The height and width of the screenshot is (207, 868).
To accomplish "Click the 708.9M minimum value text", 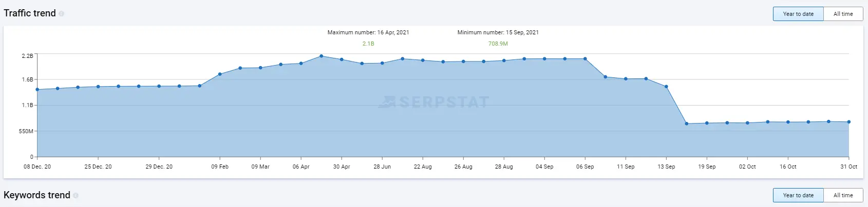I will pos(498,44).
